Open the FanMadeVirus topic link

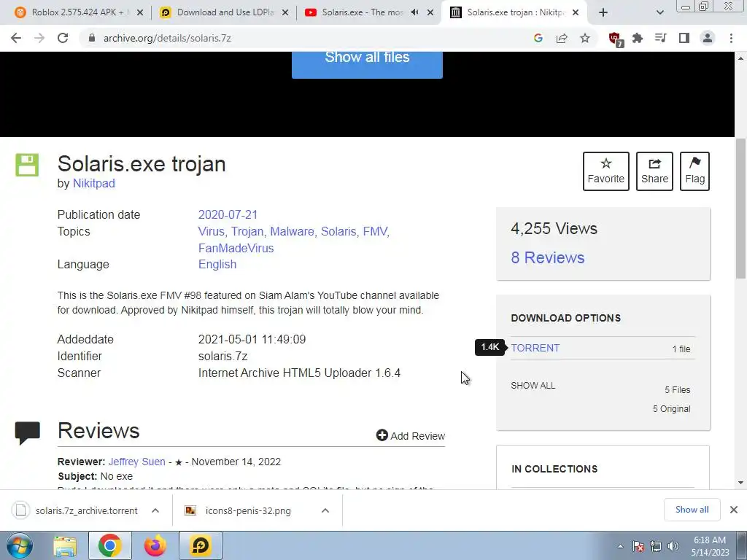[x=236, y=248]
